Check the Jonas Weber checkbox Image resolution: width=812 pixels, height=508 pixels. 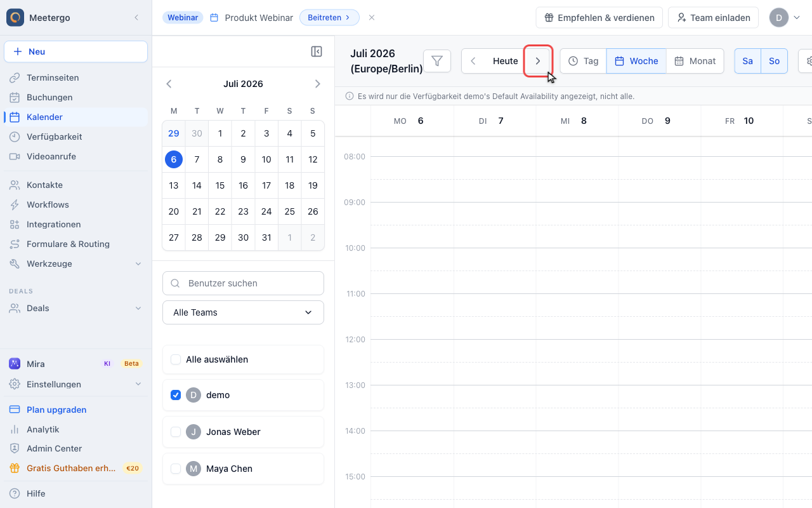coord(176,432)
